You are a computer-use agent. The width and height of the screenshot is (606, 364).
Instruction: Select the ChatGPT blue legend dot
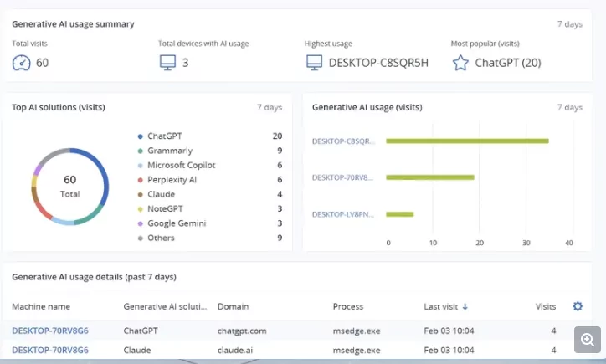pyautogui.click(x=141, y=136)
